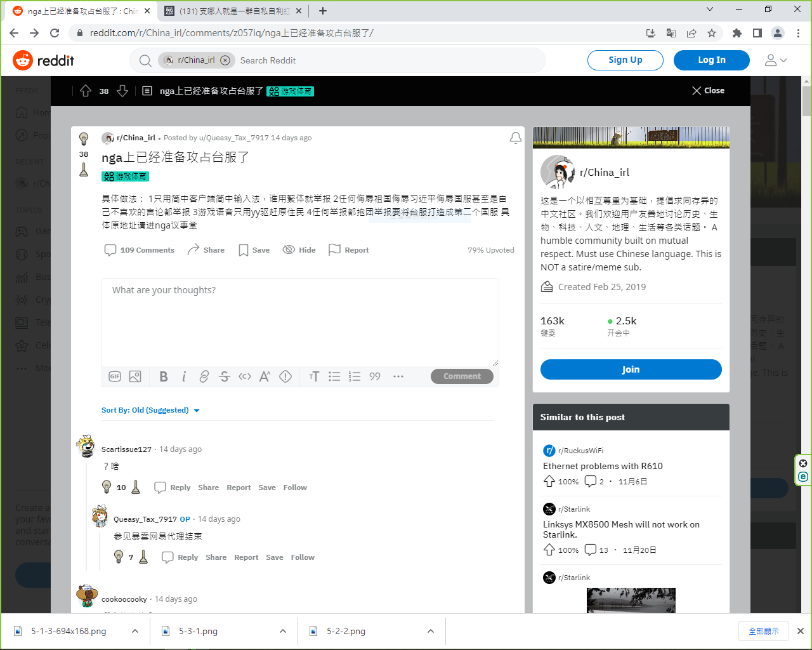Reply to Queasy_Tax_7917's comment
The image size is (812, 650).
(x=180, y=557)
